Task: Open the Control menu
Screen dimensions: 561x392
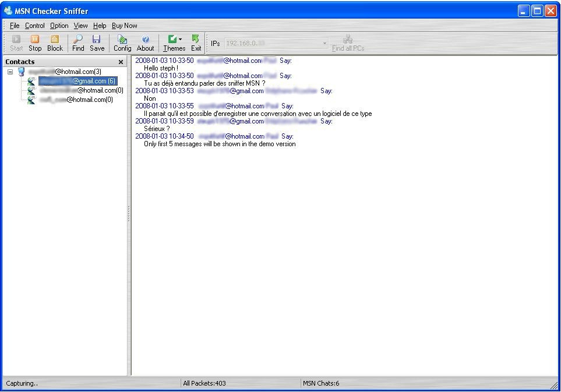Action: click(35, 26)
